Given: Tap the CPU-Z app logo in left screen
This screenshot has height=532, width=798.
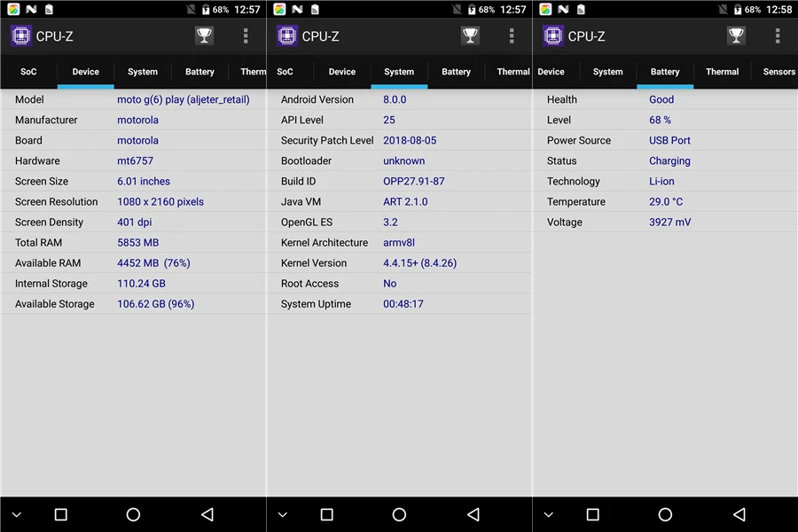Looking at the screenshot, I should (21, 35).
